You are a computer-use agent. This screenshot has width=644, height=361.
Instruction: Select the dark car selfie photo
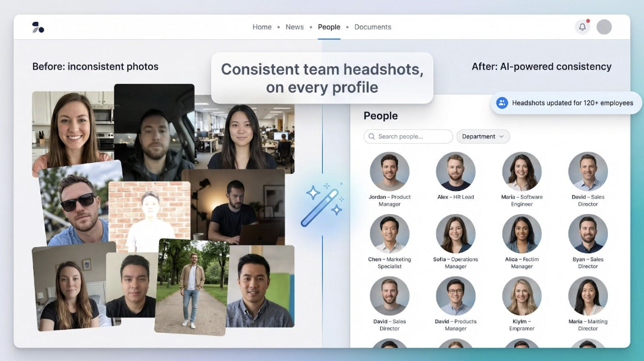[x=154, y=132]
